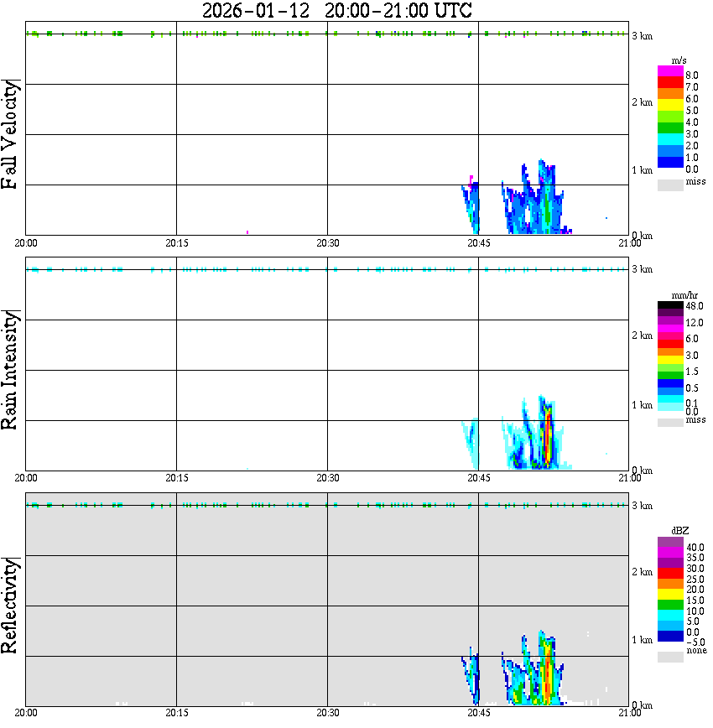The height and width of the screenshot is (728, 713).
Task: Click the red reflectivity core in Reflectivity panel
Action: (549, 673)
